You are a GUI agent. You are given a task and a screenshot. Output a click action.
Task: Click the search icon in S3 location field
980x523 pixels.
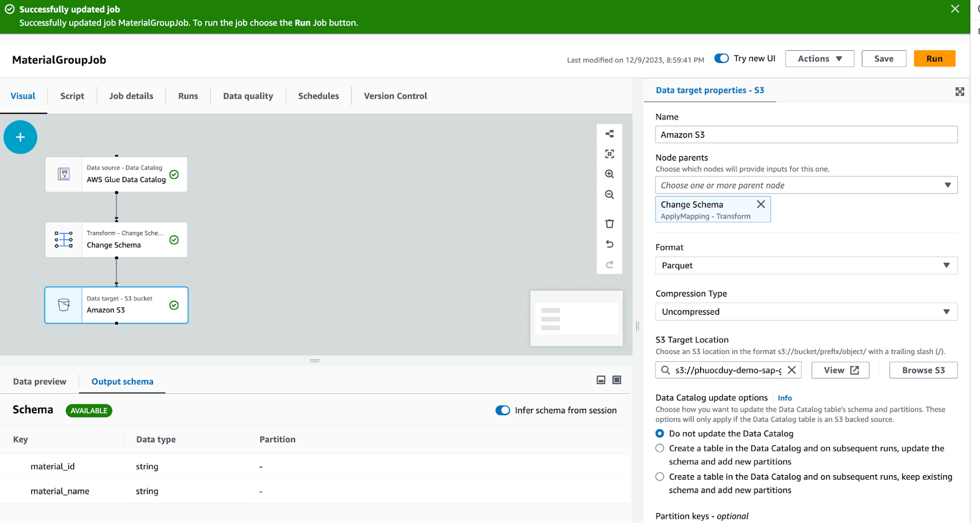pyautogui.click(x=665, y=370)
